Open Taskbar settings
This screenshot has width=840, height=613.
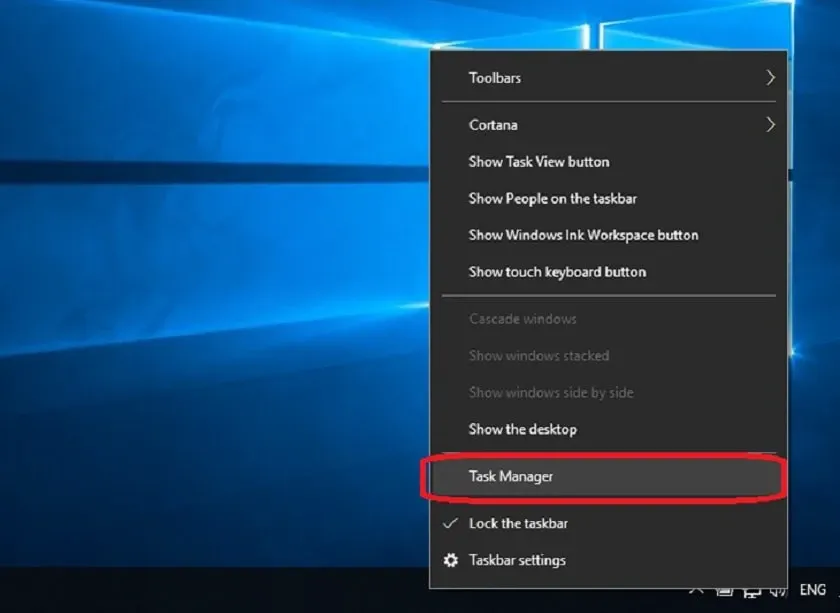coord(516,560)
